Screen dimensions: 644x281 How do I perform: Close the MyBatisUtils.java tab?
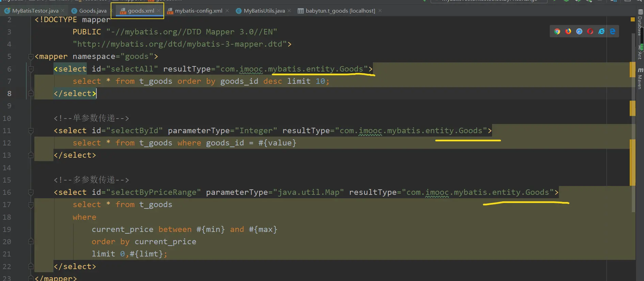(x=289, y=11)
